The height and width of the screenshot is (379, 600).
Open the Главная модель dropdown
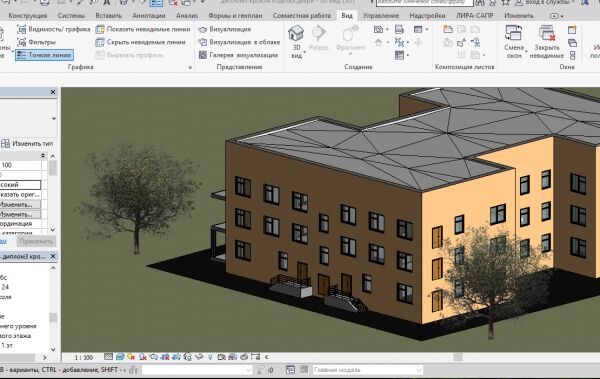[367, 370]
